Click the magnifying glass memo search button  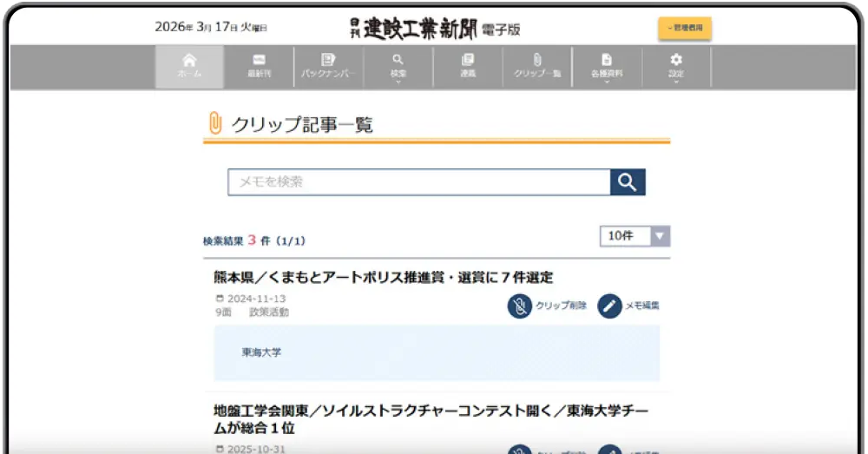[x=628, y=182]
